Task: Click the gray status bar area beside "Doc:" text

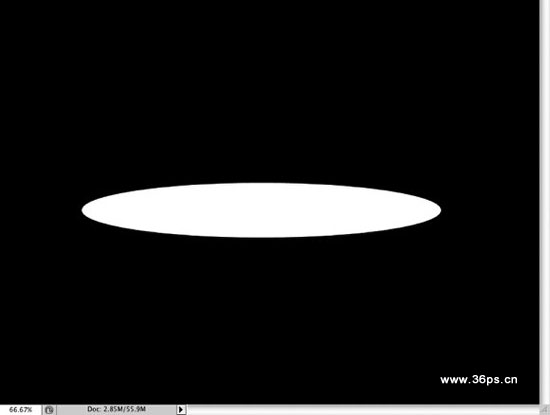Action: (x=161, y=409)
